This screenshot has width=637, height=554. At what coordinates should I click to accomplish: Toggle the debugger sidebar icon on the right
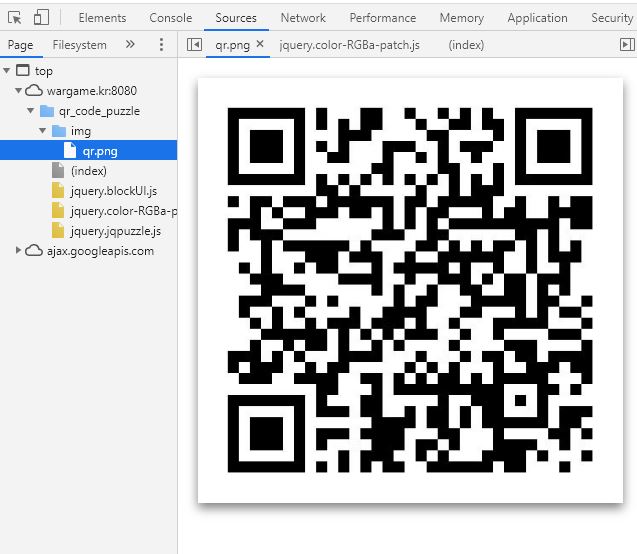coord(627,44)
